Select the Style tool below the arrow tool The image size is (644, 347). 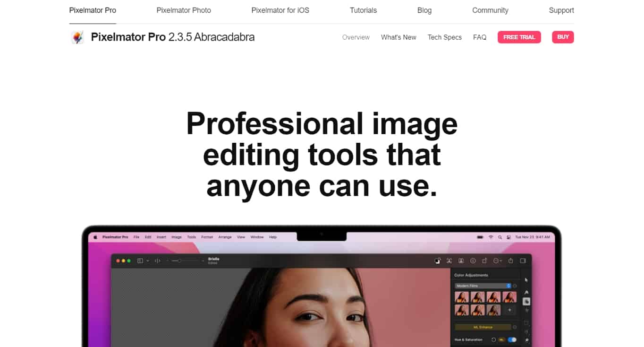pyautogui.click(x=526, y=293)
